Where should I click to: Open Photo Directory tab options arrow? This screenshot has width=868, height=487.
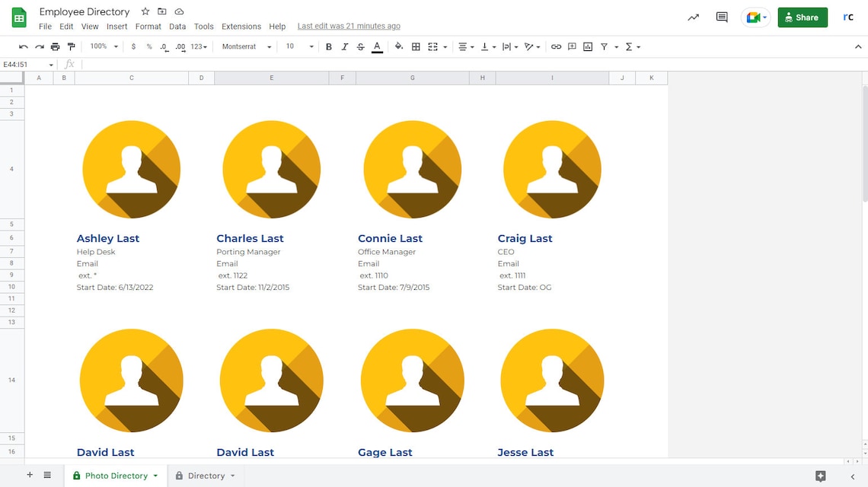[155, 476]
